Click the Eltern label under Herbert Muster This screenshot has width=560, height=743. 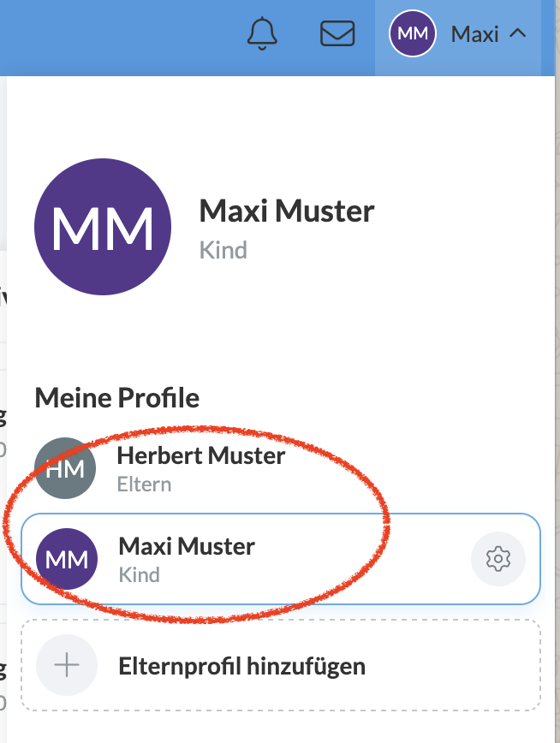coord(144,484)
